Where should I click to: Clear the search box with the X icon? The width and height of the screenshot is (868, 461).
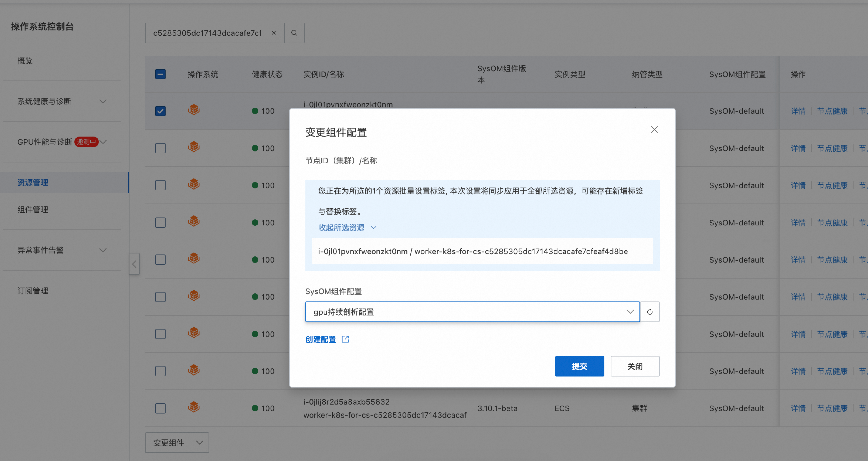274,33
